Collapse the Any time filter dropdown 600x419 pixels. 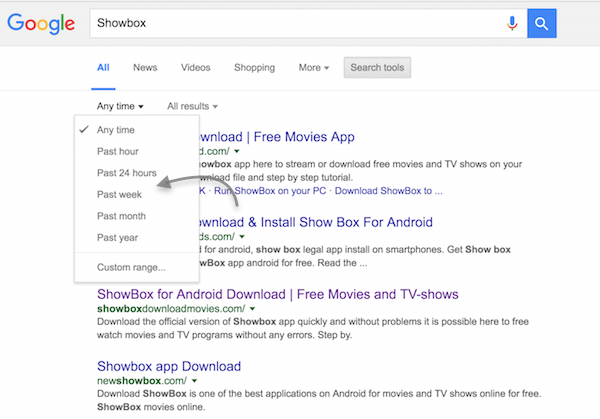point(120,106)
